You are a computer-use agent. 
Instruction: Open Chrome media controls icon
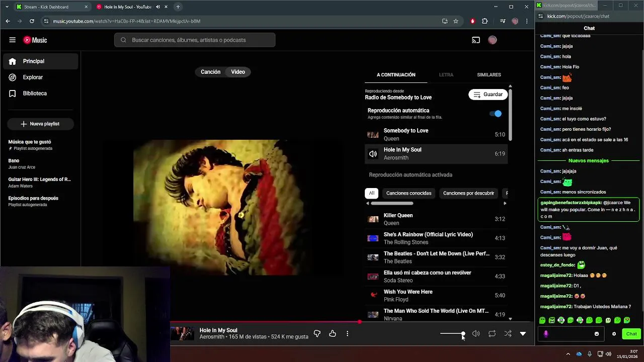click(502, 21)
